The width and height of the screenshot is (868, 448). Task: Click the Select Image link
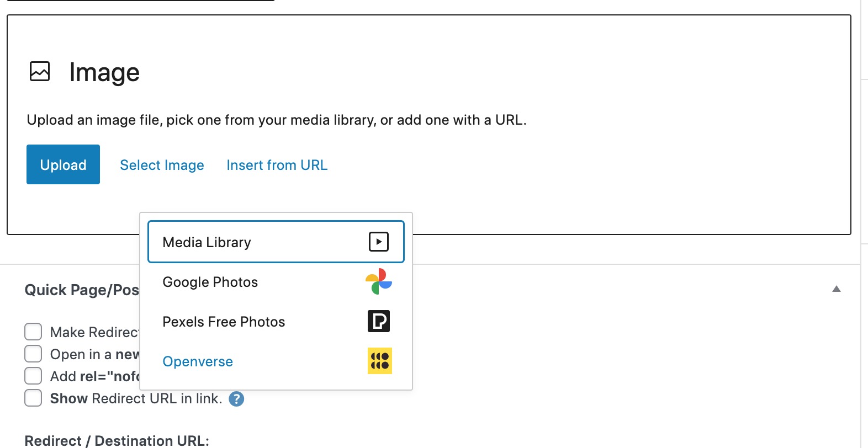162,164
